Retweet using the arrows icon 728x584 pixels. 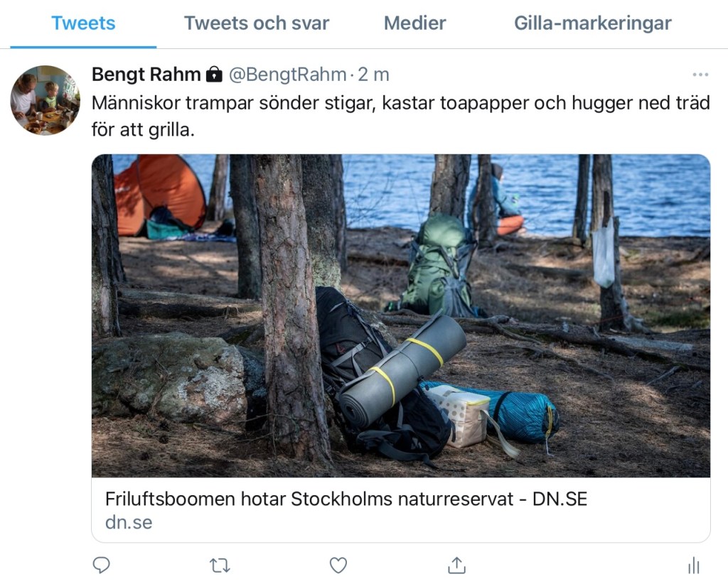coord(220,566)
